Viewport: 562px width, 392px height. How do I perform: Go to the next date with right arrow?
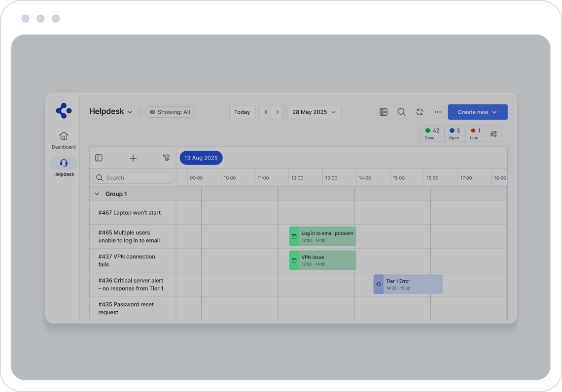[x=278, y=112]
